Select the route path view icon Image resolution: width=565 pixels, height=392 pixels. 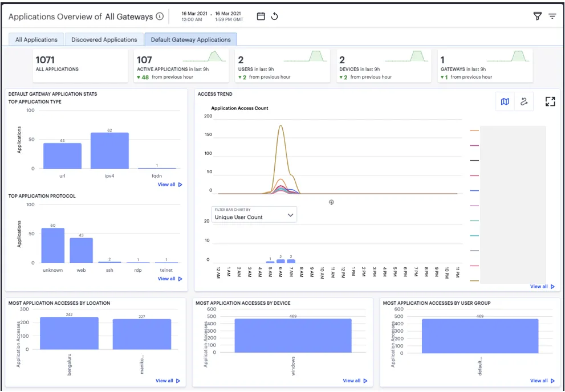[x=524, y=102]
